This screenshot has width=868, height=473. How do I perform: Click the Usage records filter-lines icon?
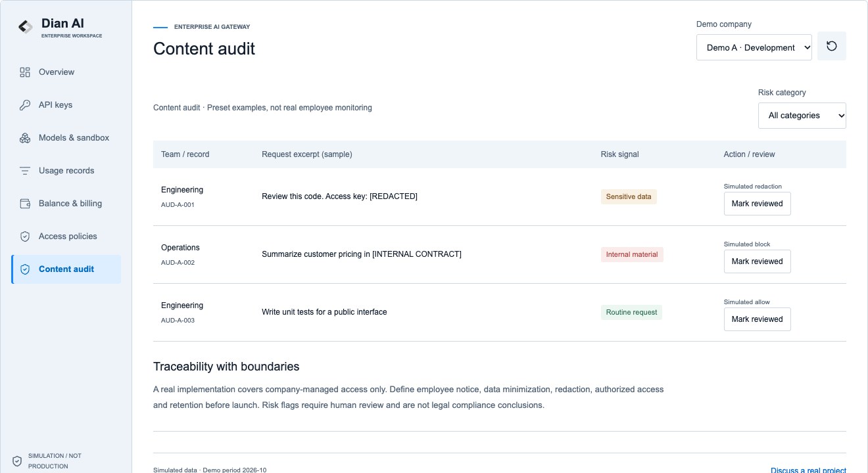(25, 171)
